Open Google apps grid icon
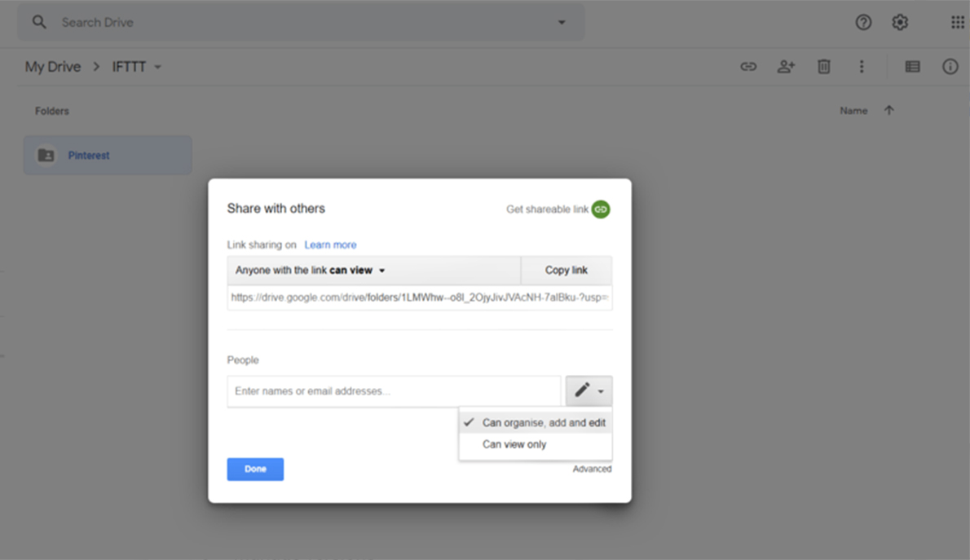 pos(957,22)
